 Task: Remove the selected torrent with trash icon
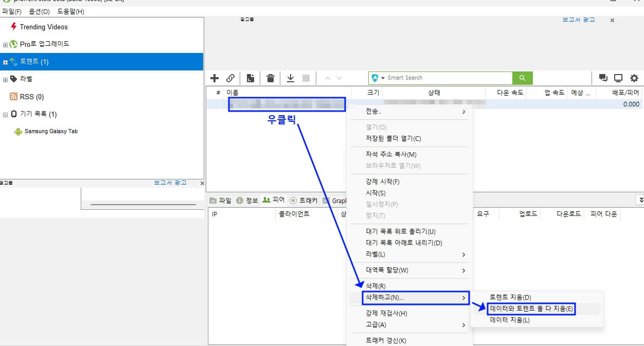click(270, 78)
